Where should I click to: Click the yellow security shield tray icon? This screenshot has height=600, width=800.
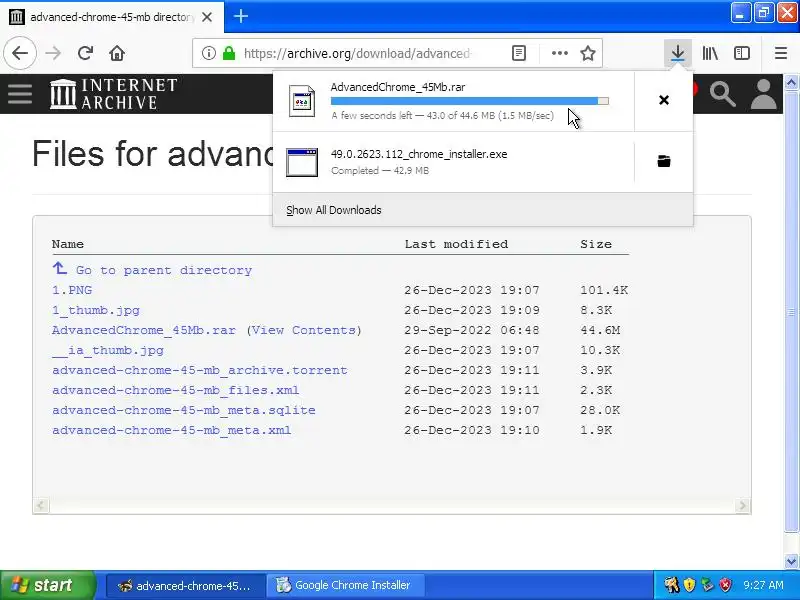pos(689,585)
